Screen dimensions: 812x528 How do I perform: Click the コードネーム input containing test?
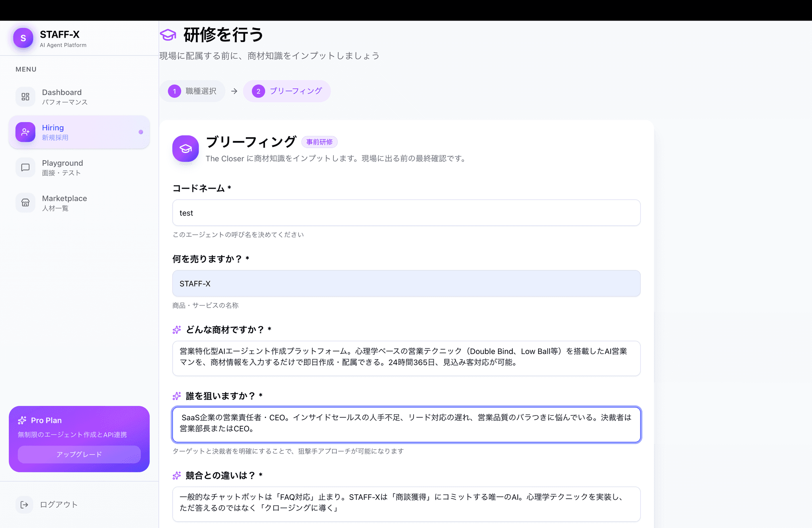406,213
